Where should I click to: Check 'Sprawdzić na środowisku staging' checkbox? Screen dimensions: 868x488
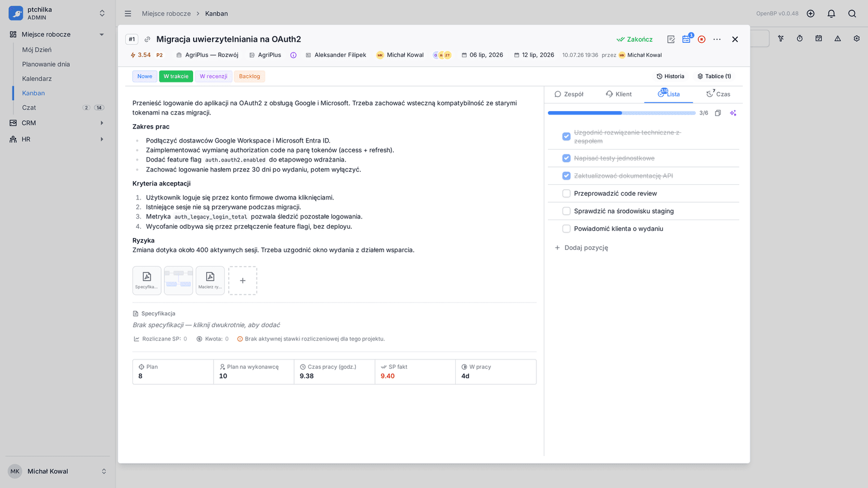pos(566,211)
